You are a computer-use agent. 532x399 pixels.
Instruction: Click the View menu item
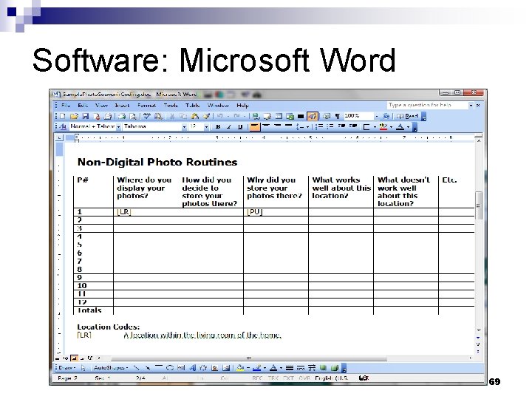click(x=101, y=106)
